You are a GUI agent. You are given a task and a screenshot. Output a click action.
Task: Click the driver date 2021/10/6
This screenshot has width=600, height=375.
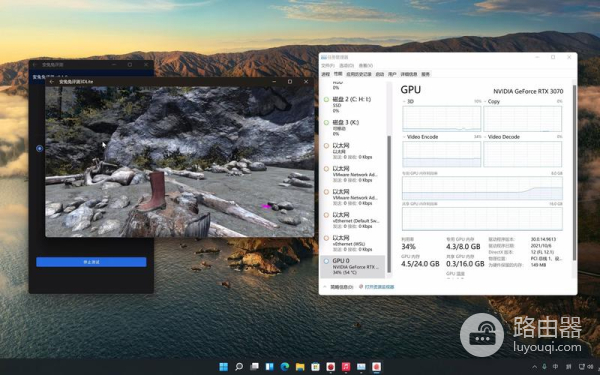click(x=541, y=246)
